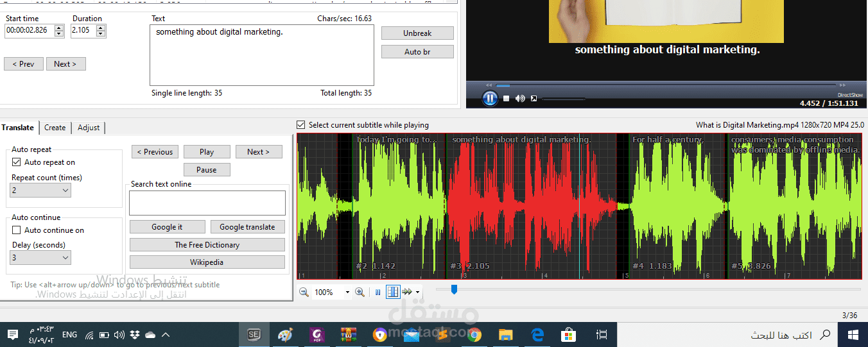Click the video seek progress bar
868x347 pixels.
pyautogui.click(x=666, y=85)
